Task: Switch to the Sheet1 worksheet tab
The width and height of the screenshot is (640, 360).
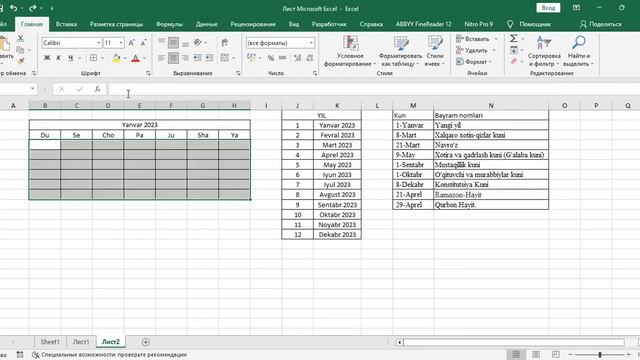Action: (50, 342)
